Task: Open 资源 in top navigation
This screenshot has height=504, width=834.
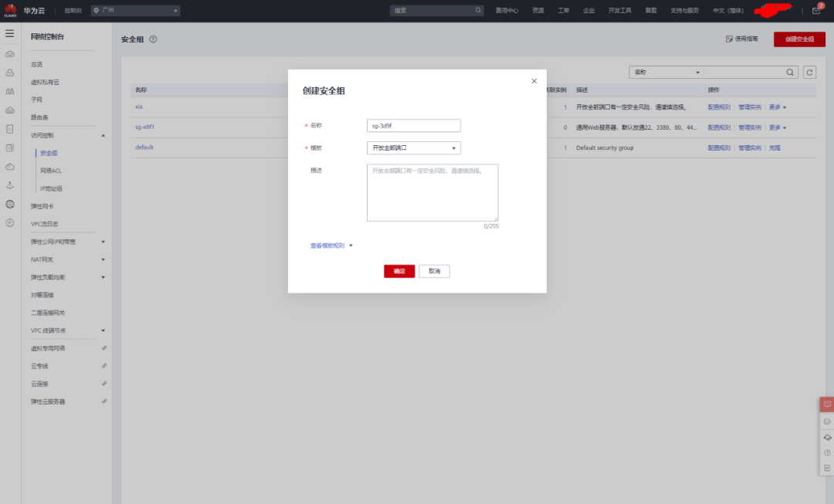Action: tap(538, 10)
